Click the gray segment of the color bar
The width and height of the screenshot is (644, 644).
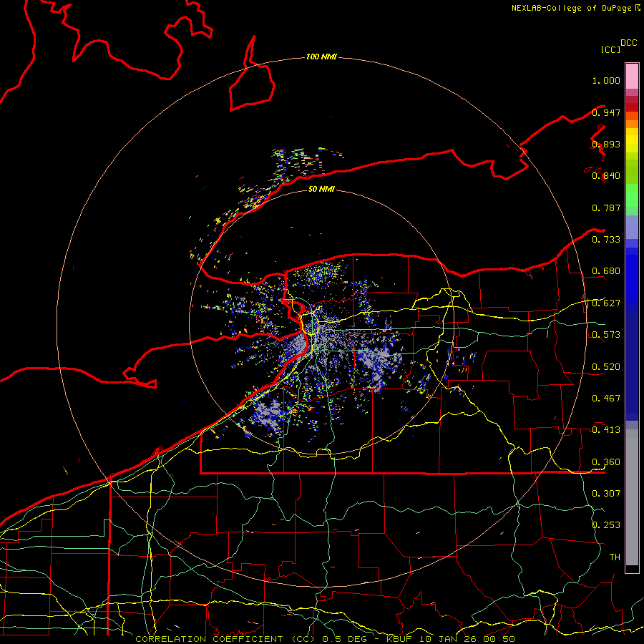[x=632, y=497]
